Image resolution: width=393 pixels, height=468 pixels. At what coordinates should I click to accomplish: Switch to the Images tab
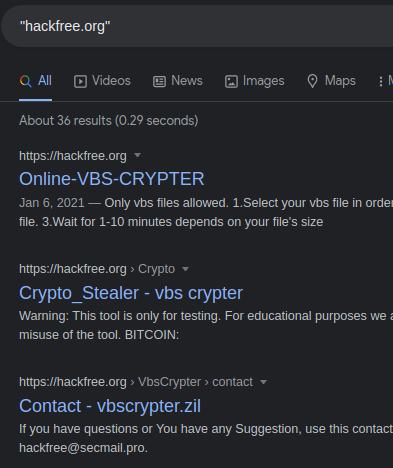point(255,81)
